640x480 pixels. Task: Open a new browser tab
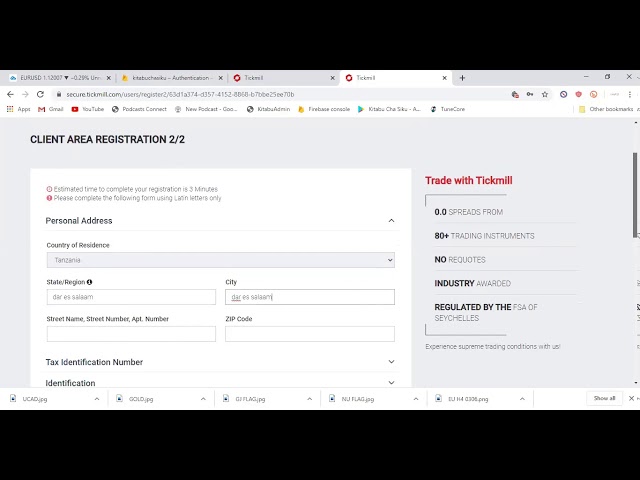click(x=462, y=78)
